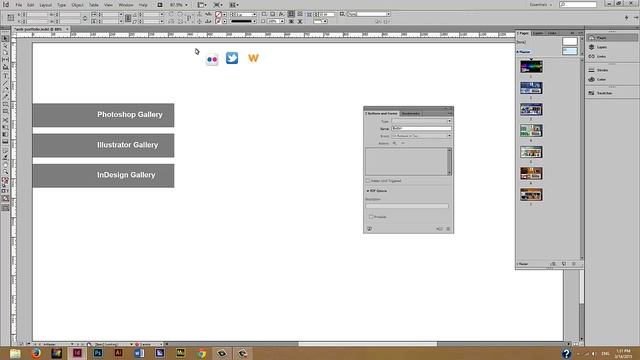Select the Gap tool
The image size is (640, 360).
coord(5,60)
